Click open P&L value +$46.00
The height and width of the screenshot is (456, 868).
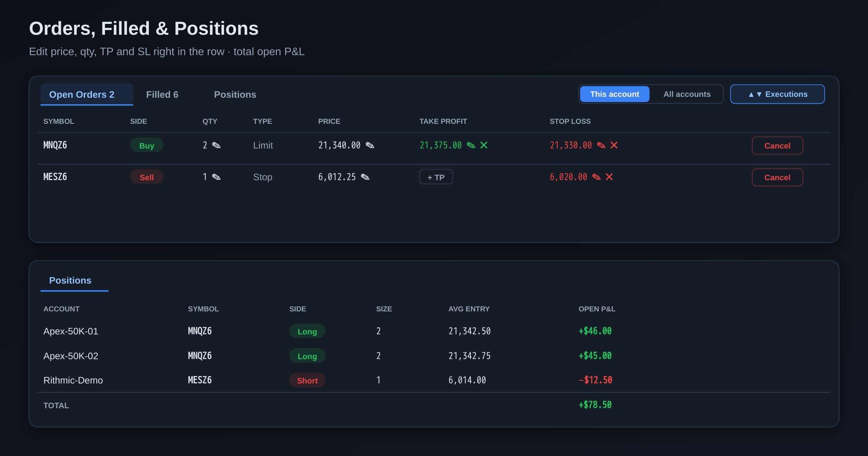595,331
